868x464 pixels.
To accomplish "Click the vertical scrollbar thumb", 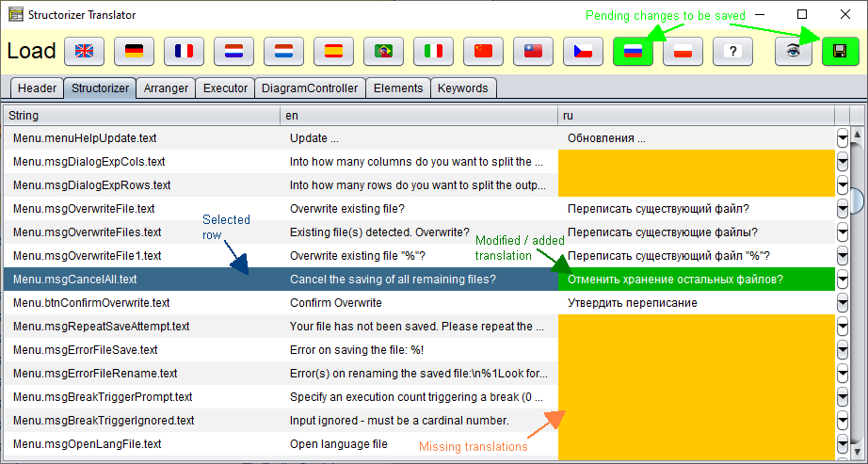I will (857, 200).
